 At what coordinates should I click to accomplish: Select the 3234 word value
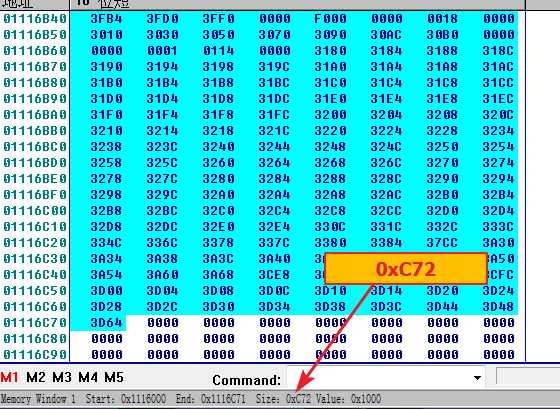point(499,131)
